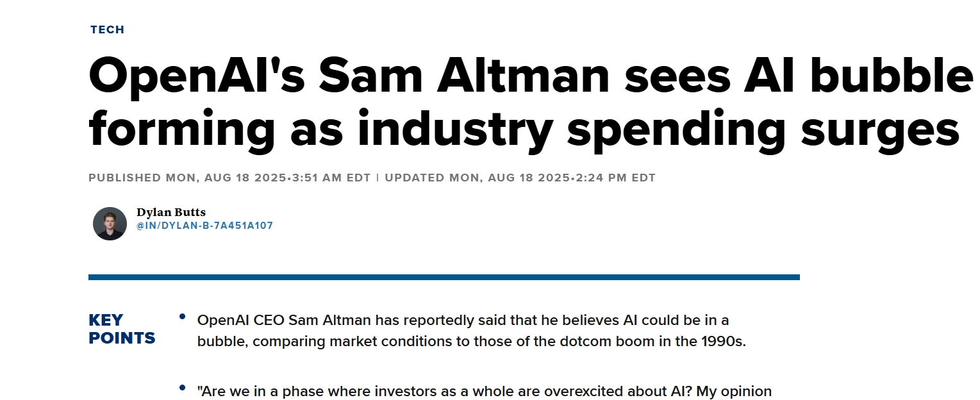The image size is (980, 400).
Task: Click 'PUBLISHED MON, AUG 18 2025' date text
Action: click(x=188, y=178)
